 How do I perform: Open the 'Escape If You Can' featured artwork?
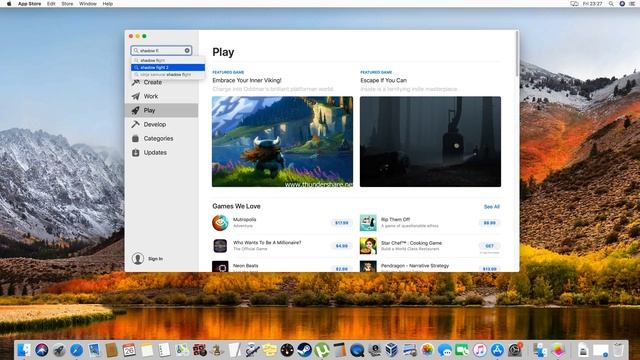point(430,142)
